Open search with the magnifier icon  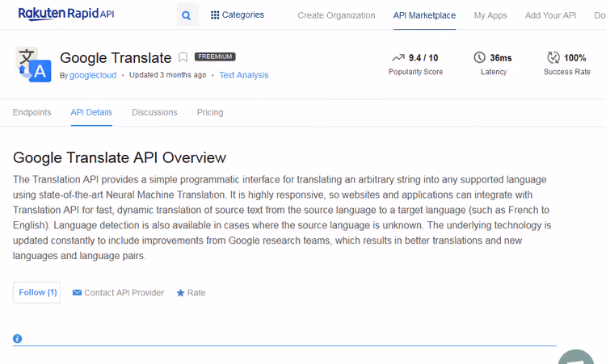[x=187, y=15]
